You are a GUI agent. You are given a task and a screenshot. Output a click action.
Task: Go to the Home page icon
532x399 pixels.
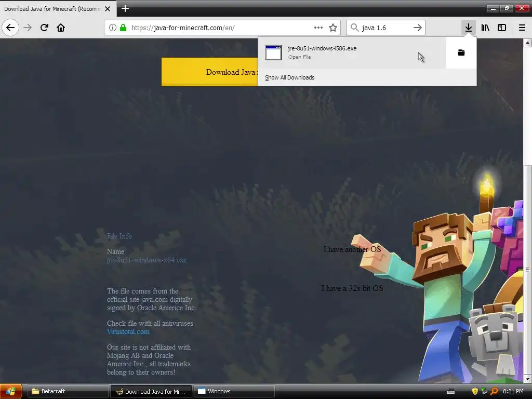[61, 28]
